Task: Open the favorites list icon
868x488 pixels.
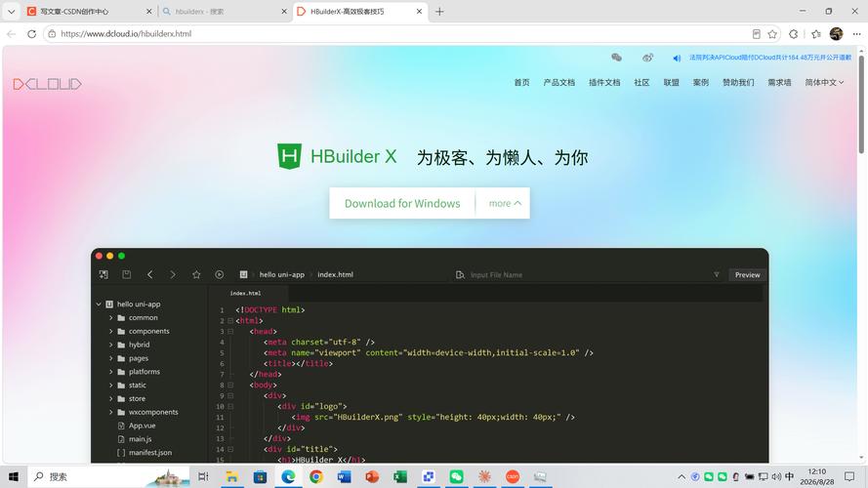Action: (x=816, y=34)
